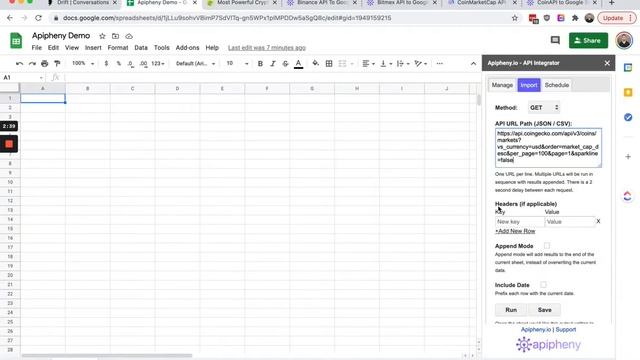
Task: Open the Method GET dropdown
Action: point(544,108)
